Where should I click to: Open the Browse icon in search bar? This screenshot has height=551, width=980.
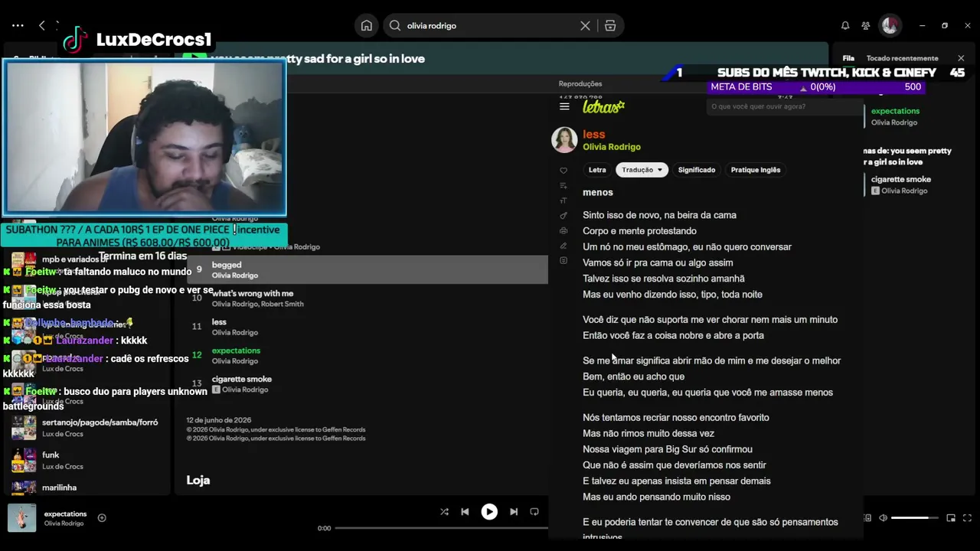[x=610, y=25]
